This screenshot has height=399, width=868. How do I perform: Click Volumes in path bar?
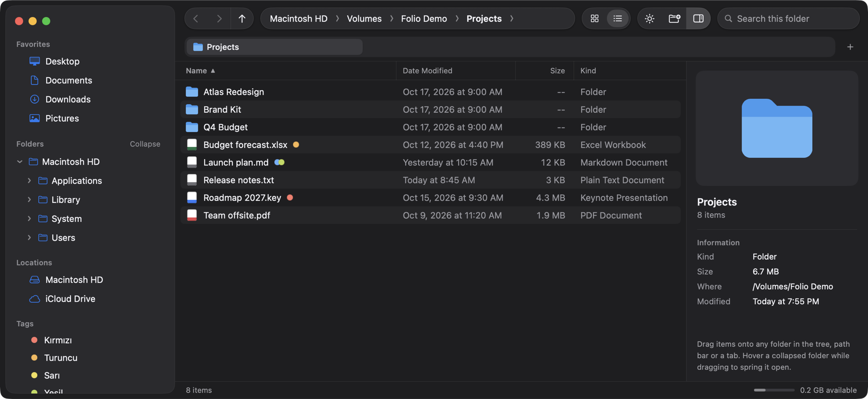364,18
